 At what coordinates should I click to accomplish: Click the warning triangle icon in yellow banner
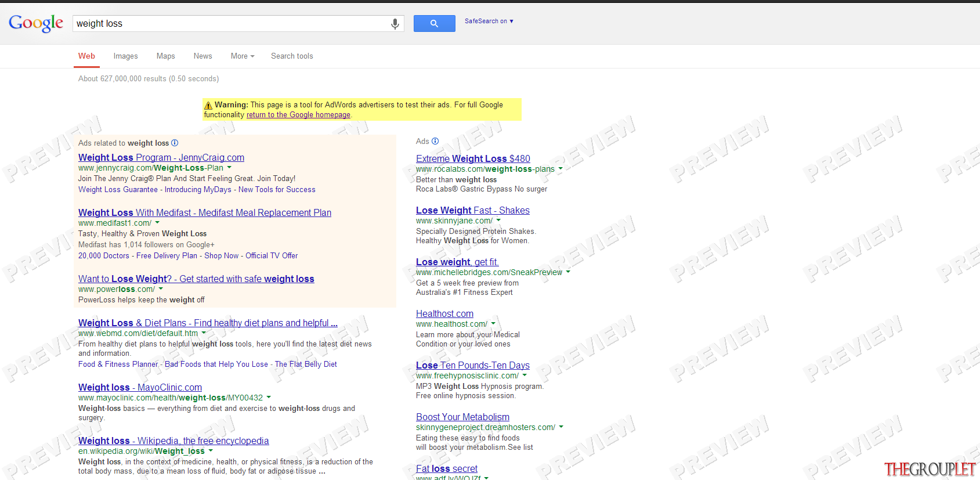click(x=208, y=106)
